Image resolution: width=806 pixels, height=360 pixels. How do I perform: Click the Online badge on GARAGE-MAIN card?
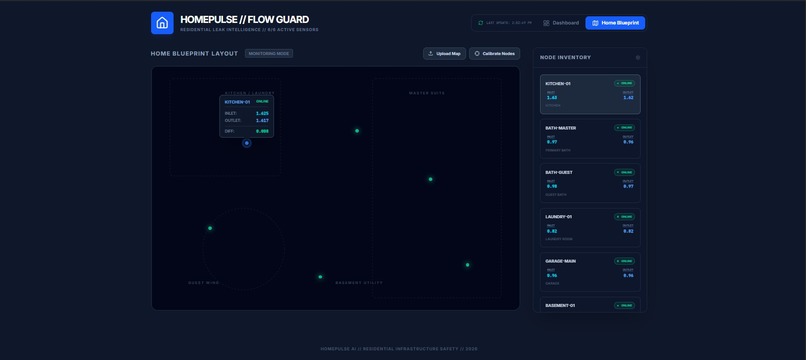[x=624, y=261]
